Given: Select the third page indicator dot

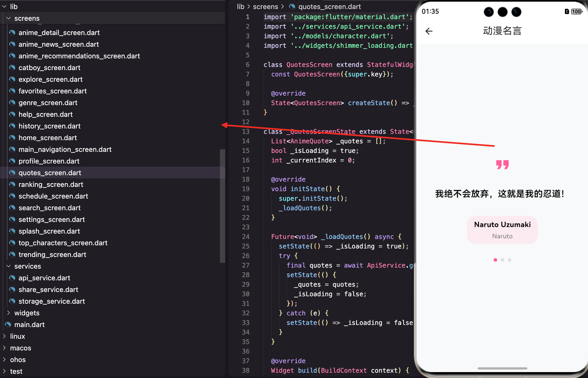Looking at the screenshot, I should point(509,260).
